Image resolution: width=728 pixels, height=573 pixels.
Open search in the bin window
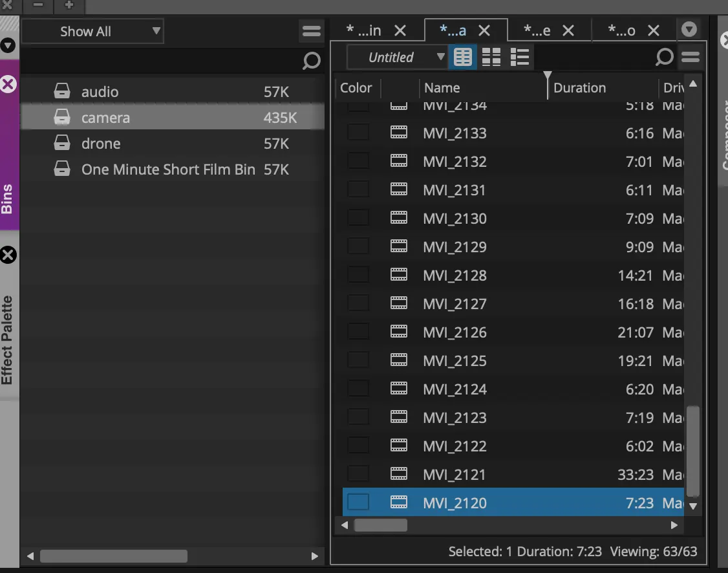click(x=665, y=57)
